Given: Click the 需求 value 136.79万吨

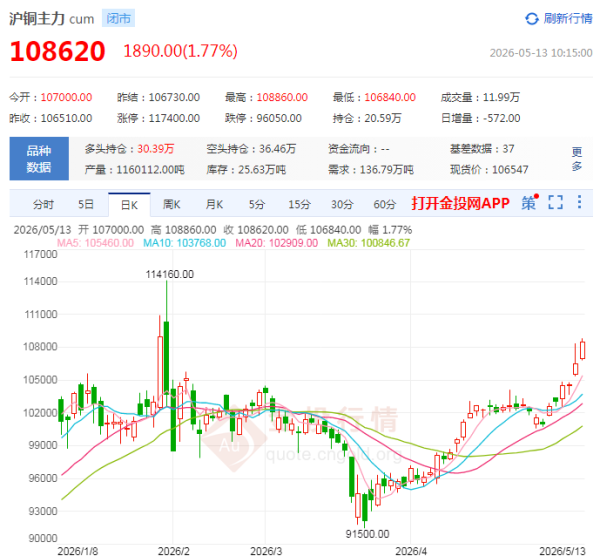Looking at the screenshot, I should point(386,170).
